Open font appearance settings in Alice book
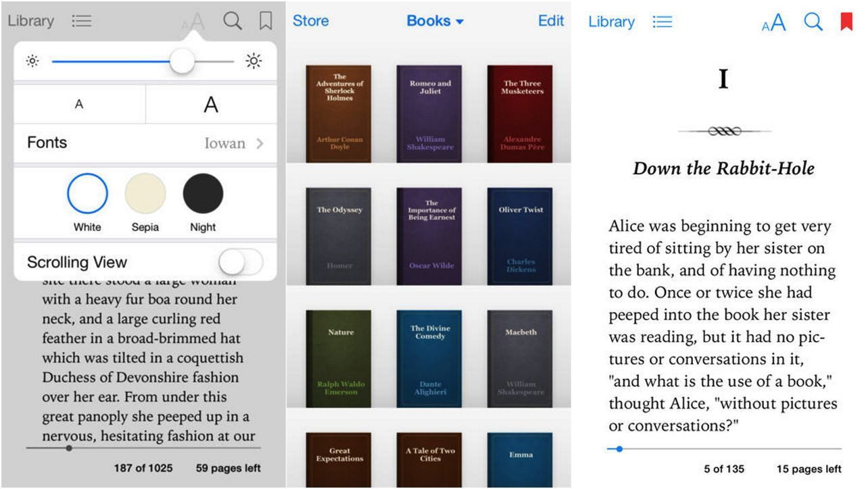The height and width of the screenshot is (489, 868). pyautogui.click(x=774, y=23)
